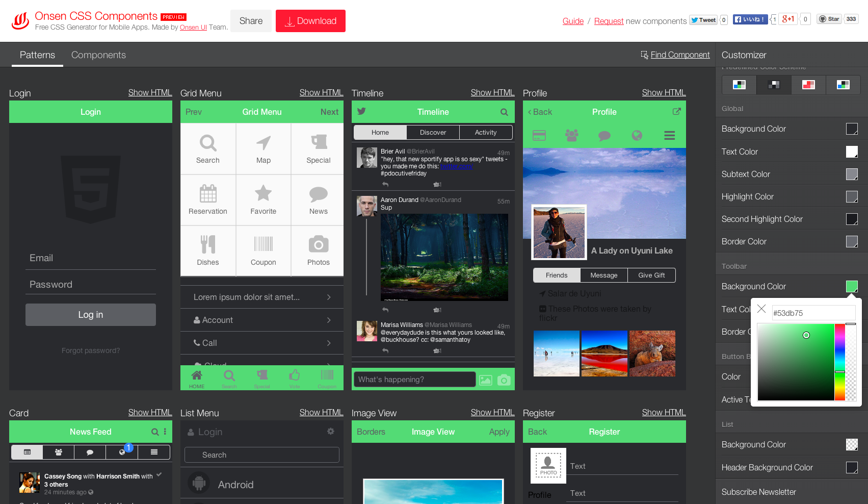Select the Message segment in Profile
868x504 pixels.
coord(603,275)
